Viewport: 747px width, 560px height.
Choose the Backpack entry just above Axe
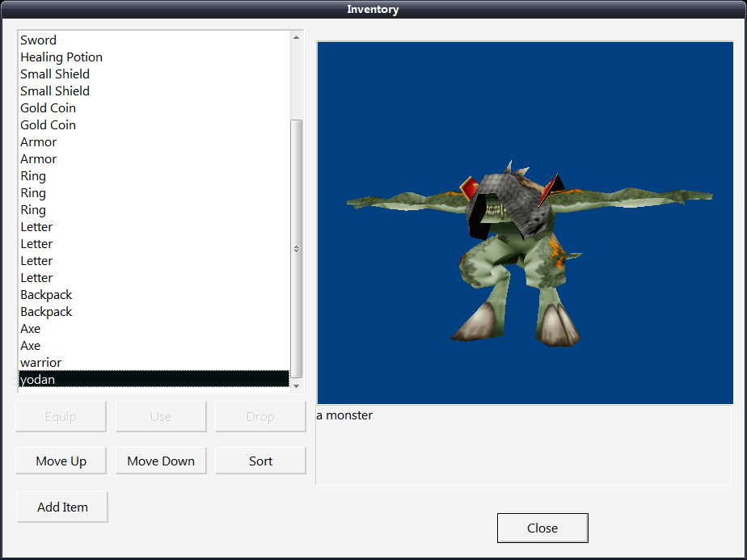pos(154,311)
